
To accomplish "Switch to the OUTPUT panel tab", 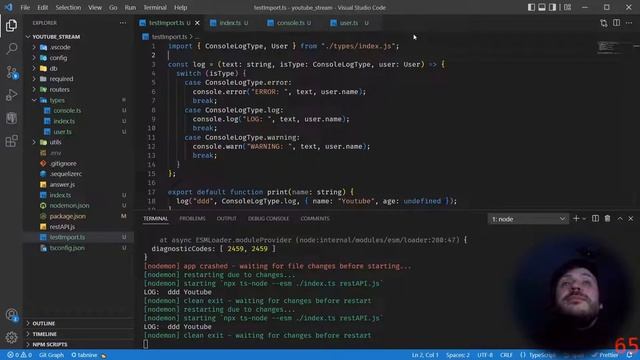I will click(x=227, y=219).
